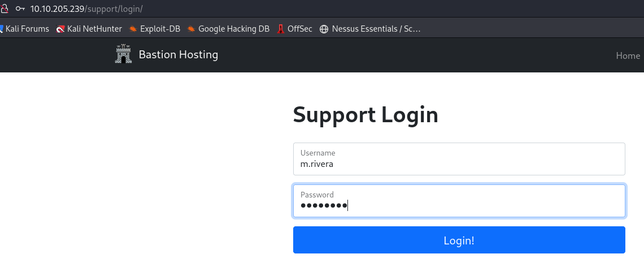Open the Kali Forums bookmark
644x271 pixels.
27,29
